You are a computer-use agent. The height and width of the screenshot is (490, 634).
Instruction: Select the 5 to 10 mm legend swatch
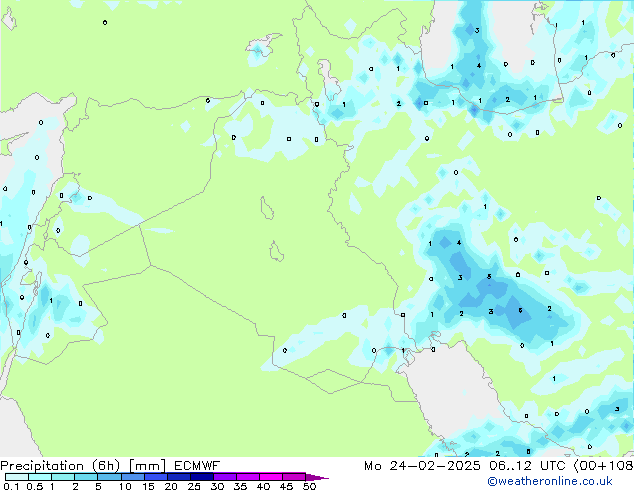[x=110, y=477]
